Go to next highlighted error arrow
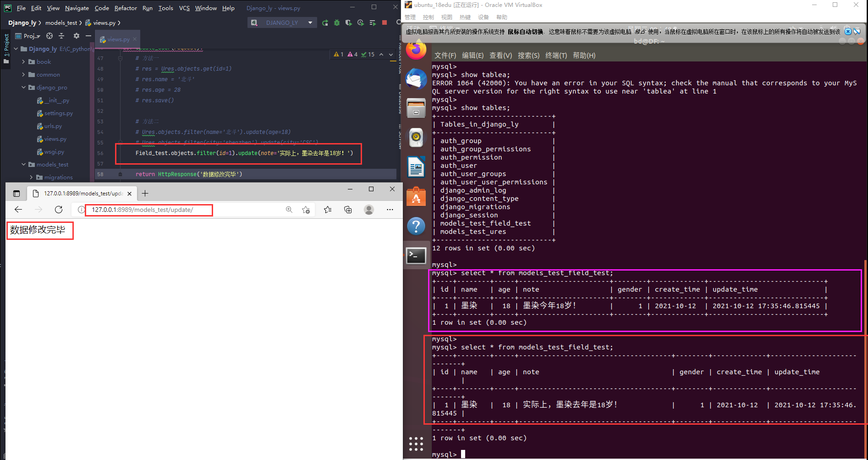 (x=391, y=54)
